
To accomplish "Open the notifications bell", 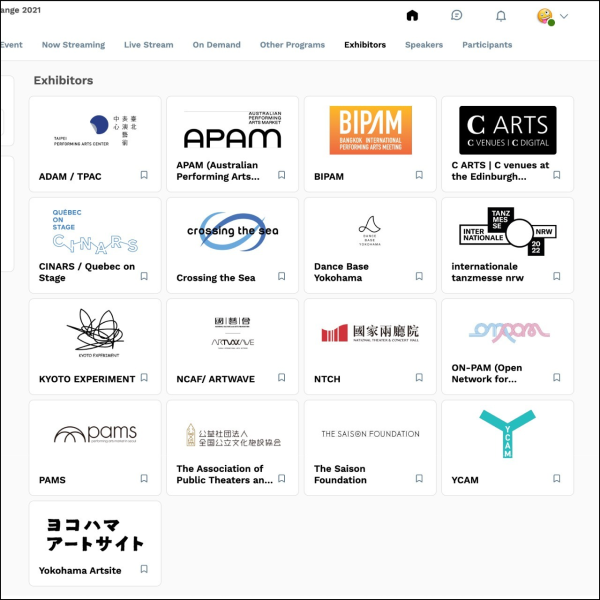I will 501,16.
